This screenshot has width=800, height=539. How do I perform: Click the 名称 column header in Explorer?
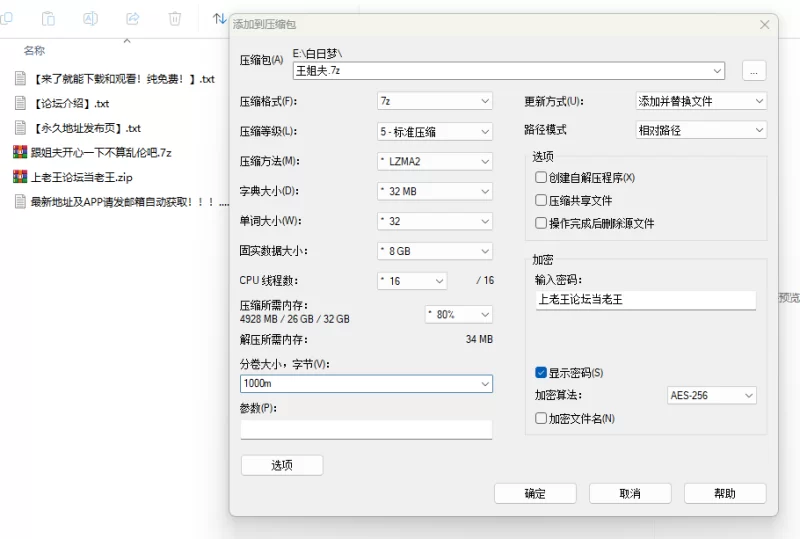point(34,51)
